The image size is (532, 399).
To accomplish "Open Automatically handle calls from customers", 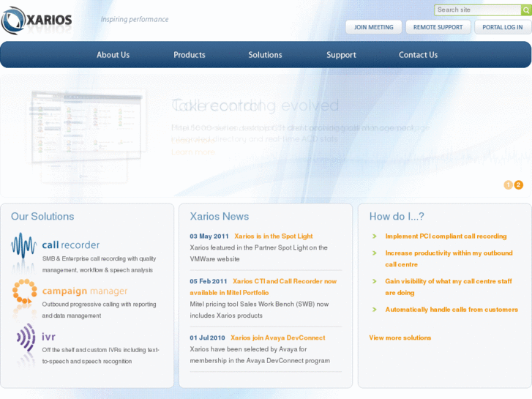I will coord(452,310).
